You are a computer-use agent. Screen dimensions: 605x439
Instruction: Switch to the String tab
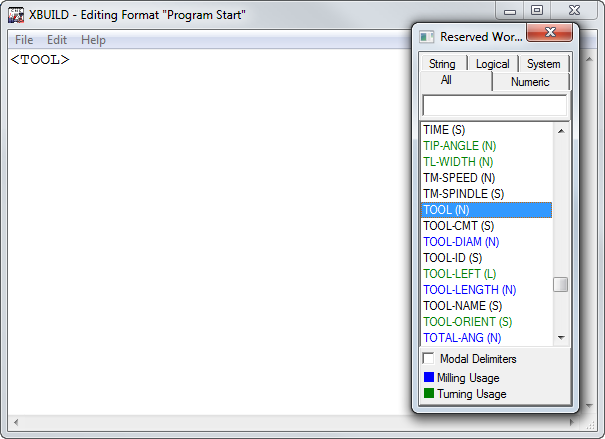coord(442,64)
